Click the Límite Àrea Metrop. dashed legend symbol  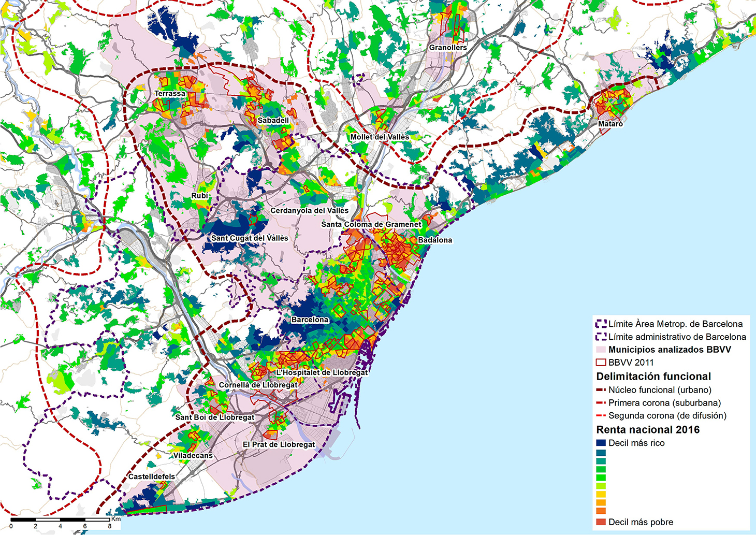point(601,324)
